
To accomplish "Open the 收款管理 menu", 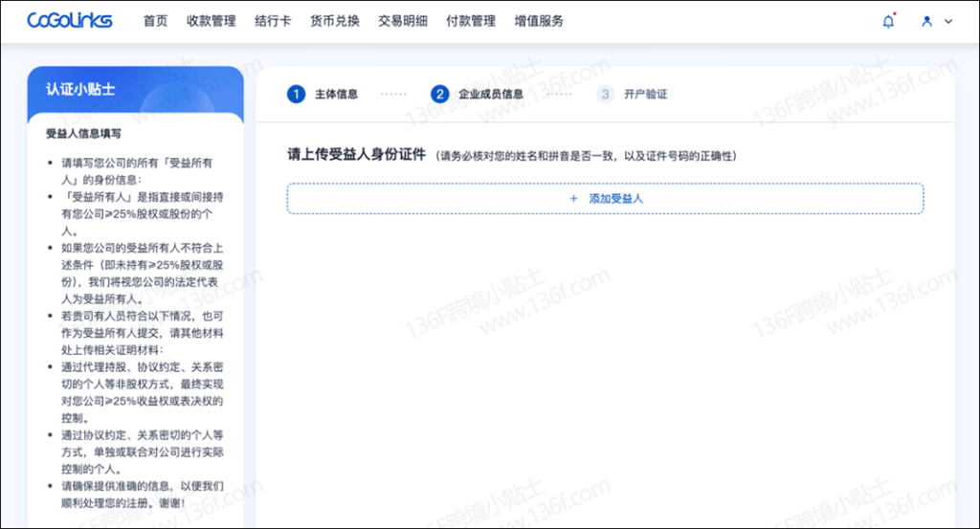I will (212, 21).
